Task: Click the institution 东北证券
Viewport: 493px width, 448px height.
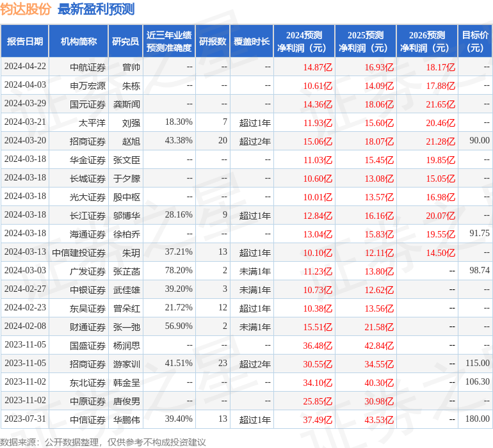Action: 88,383
